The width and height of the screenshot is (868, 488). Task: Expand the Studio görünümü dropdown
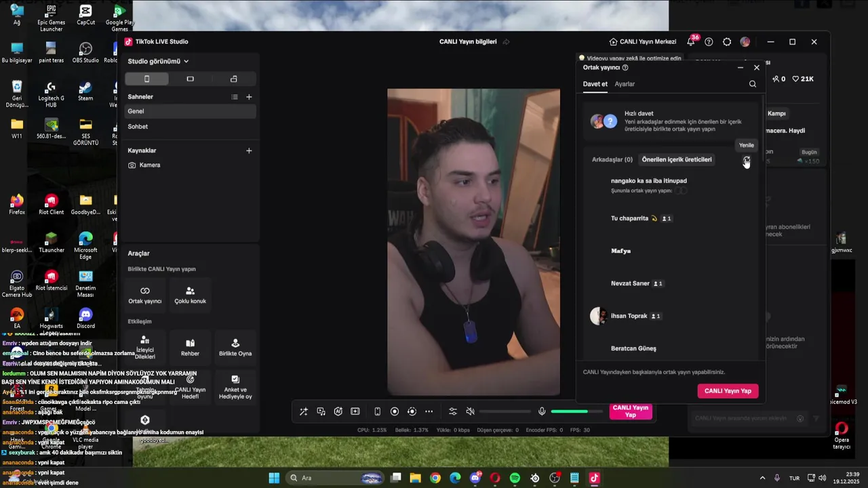point(158,61)
